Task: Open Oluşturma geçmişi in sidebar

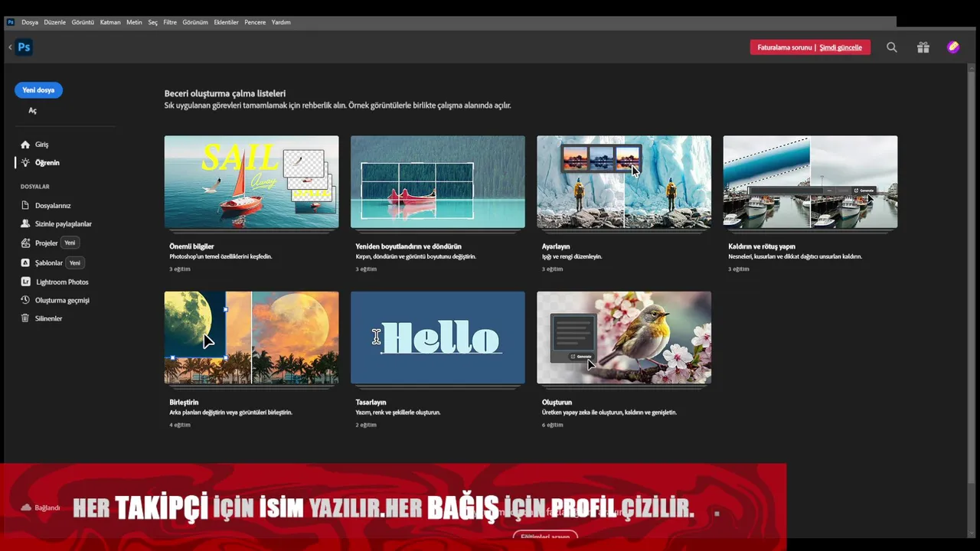Action: (62, 301)
